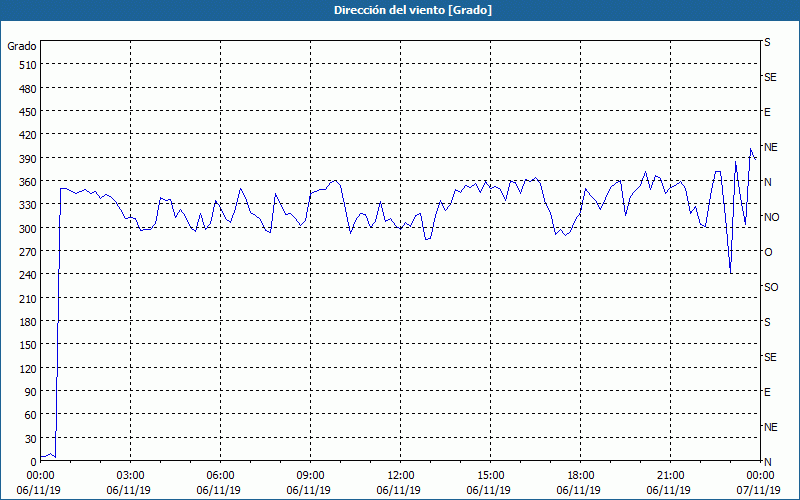Click the 90 degree axis label
The height and width of the screenshot is (500, 800).
(x=31, y=392)
